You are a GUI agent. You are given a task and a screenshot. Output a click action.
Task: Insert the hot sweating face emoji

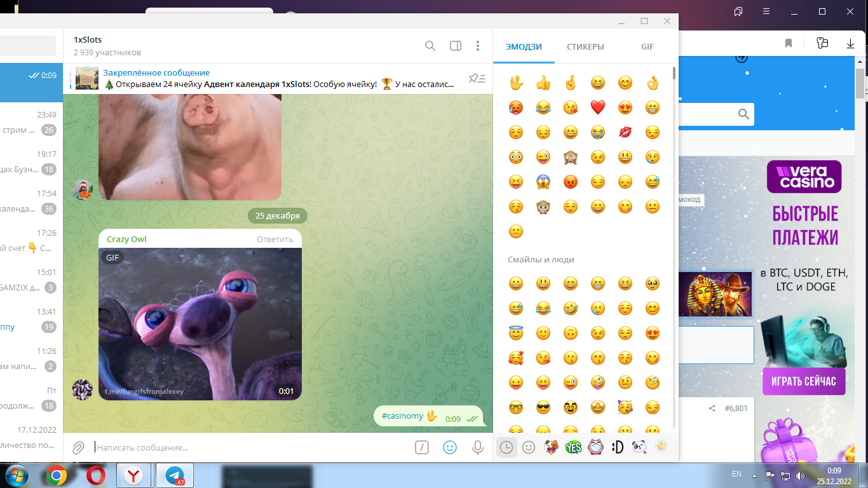coord(516,107)
